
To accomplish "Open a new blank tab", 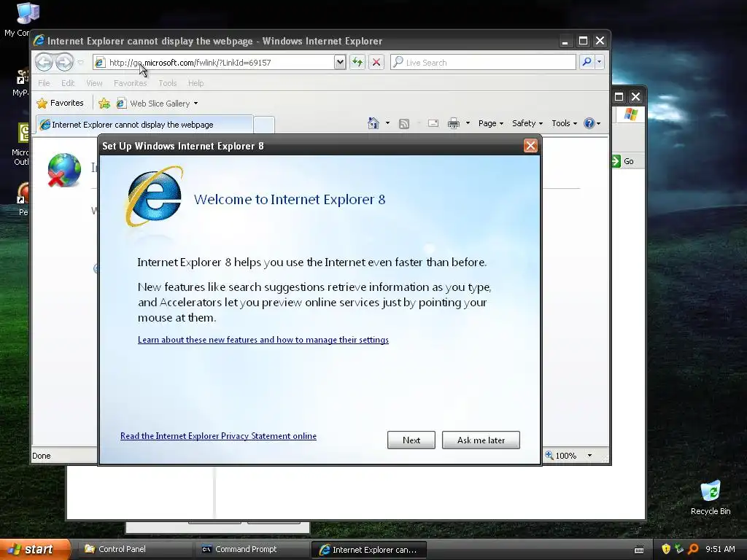I will pos(264,125).
